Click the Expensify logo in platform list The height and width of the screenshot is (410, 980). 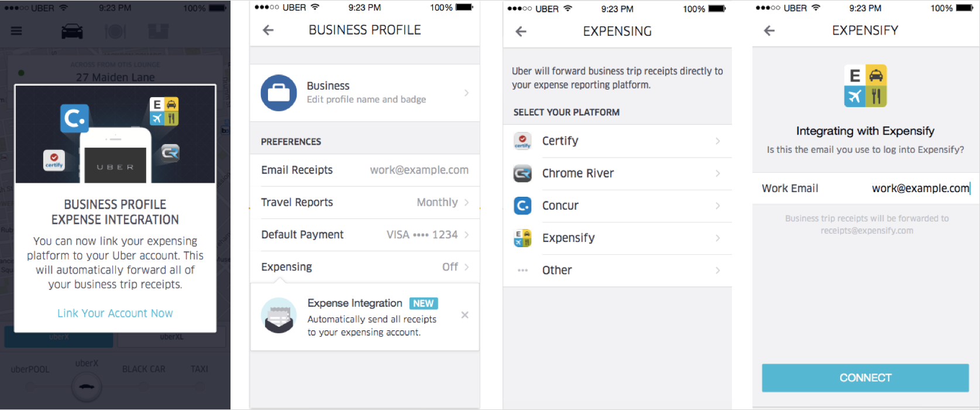point(522,238)
